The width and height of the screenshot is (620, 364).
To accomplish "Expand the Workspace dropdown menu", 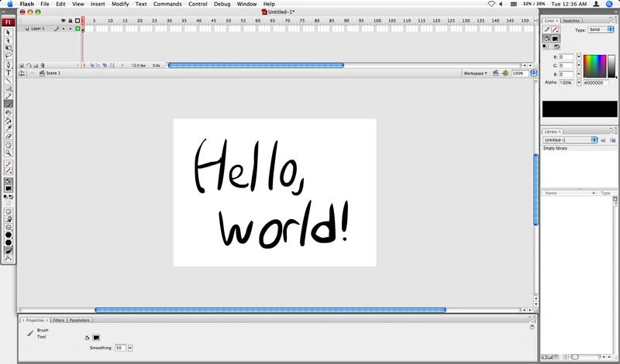I will click(476, 73).
